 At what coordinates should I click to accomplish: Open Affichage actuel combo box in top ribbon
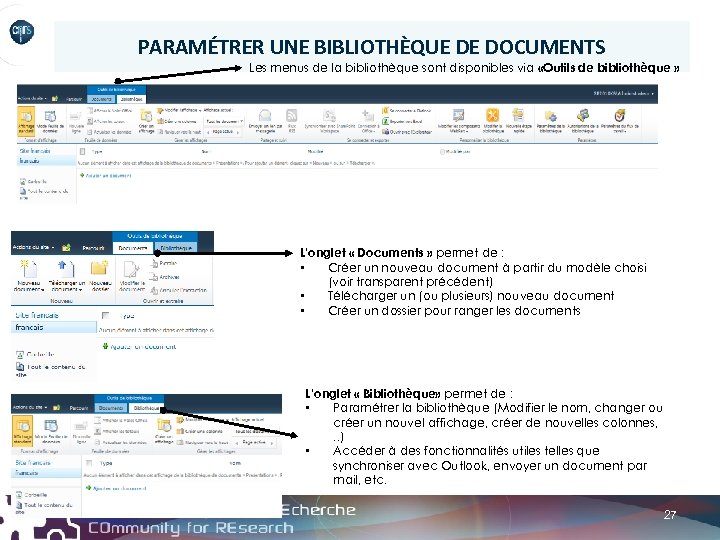click(x=224, y=121)
